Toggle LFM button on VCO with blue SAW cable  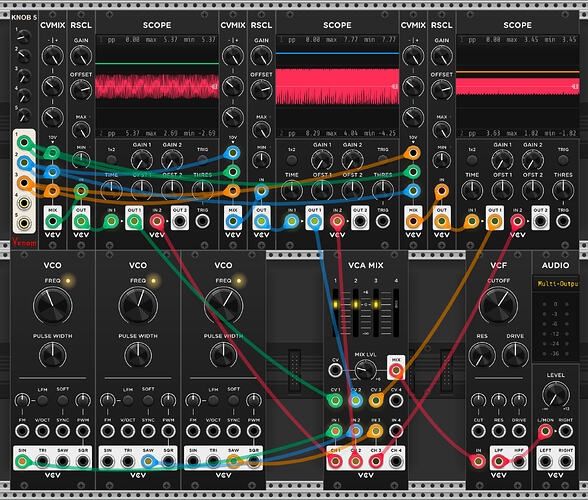click(x=128, y=400)
